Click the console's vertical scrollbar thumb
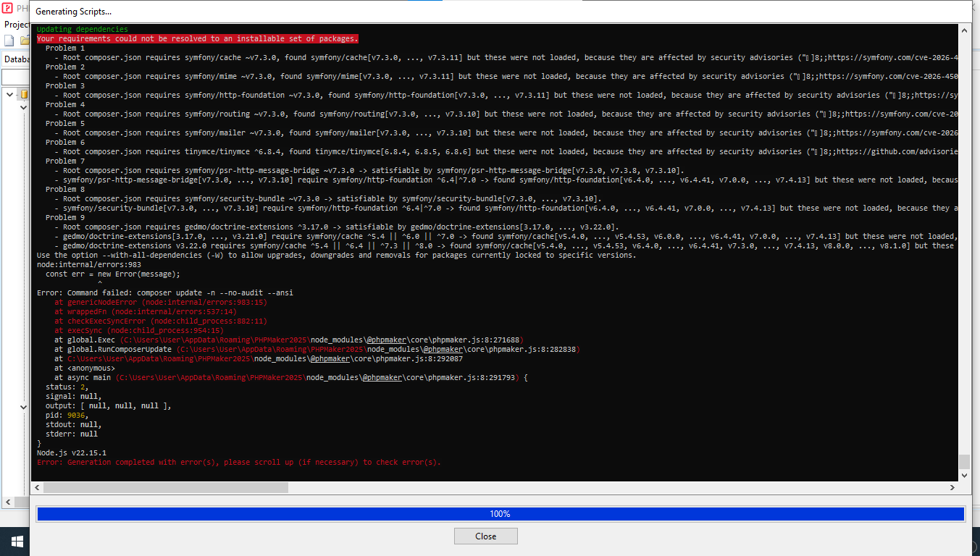 [x=963, y=462]
